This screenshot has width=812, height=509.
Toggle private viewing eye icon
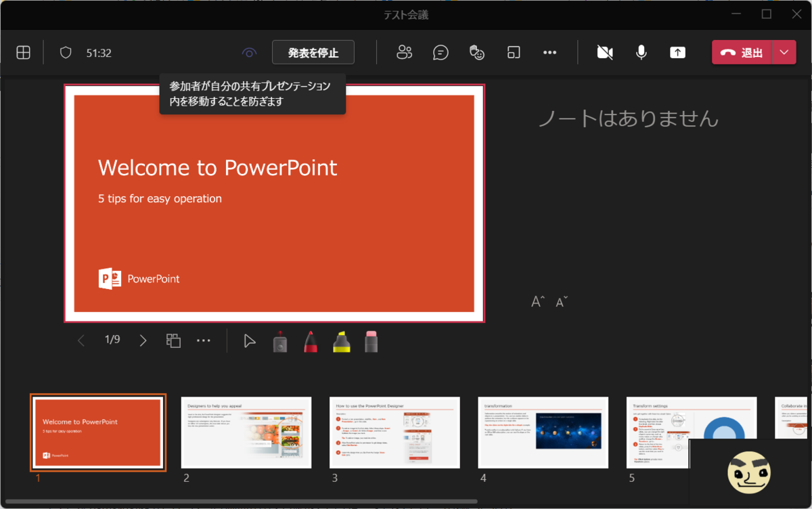point(250,53)
